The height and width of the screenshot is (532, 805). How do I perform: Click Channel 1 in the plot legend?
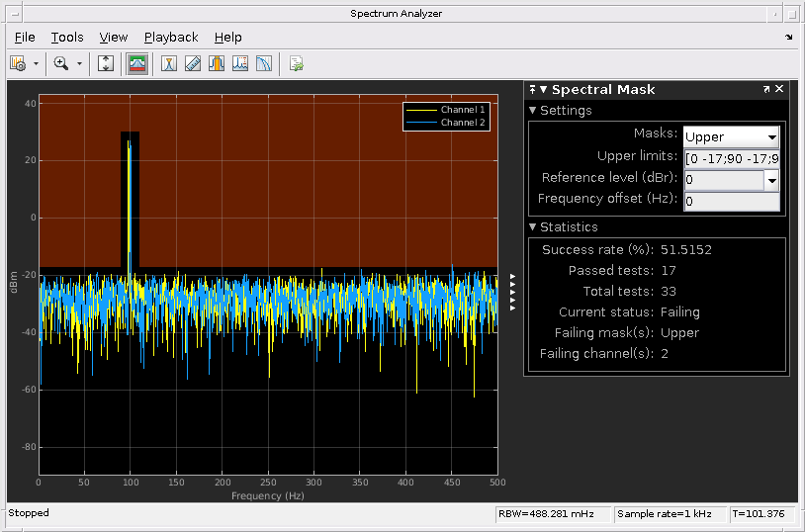point(462,110)
